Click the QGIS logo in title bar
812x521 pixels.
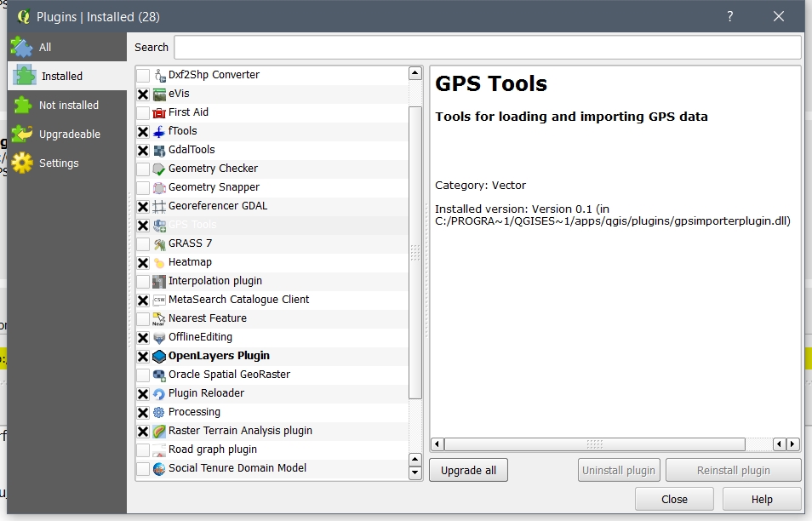pos(23,16)
